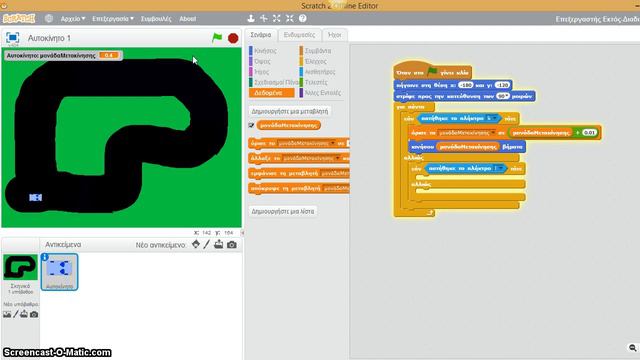Create a new sprite from camera
This screenshot has width=640, height=360.
(x=231, y=244)
